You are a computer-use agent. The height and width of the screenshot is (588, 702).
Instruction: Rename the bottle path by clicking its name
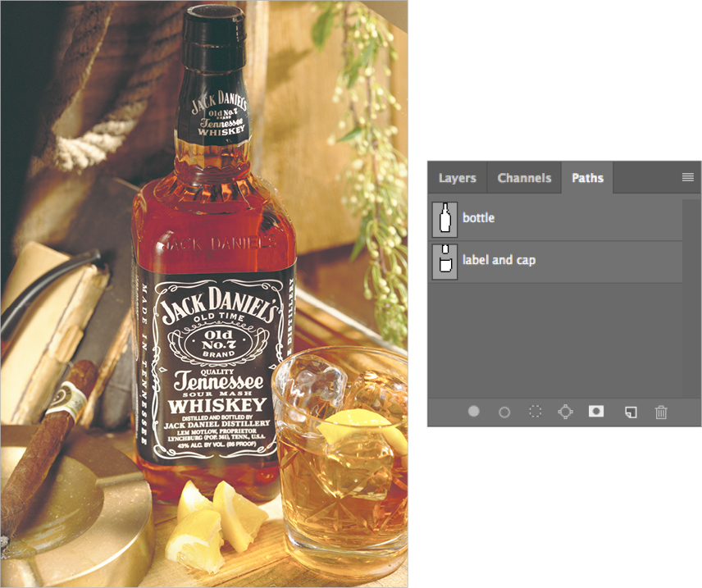478,218
